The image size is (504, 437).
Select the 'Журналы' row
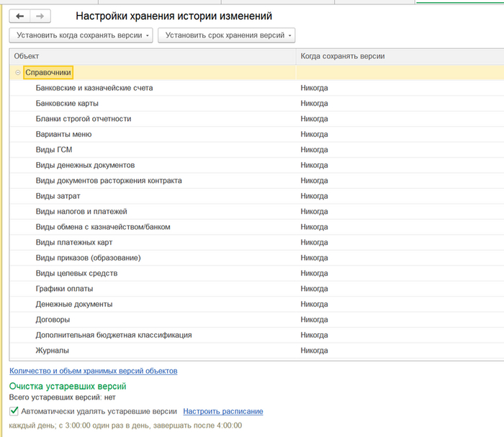click(53, 351)
